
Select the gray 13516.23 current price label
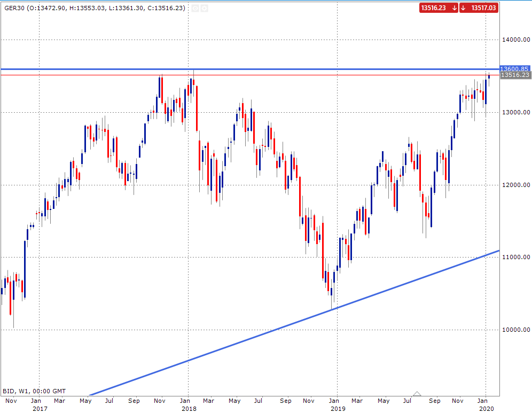pos(515,75)
